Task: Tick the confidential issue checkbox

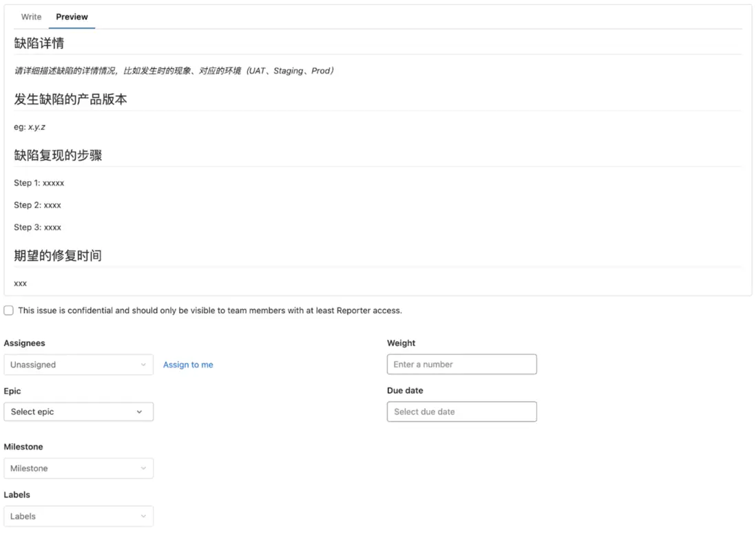Action: pos(9,310)
